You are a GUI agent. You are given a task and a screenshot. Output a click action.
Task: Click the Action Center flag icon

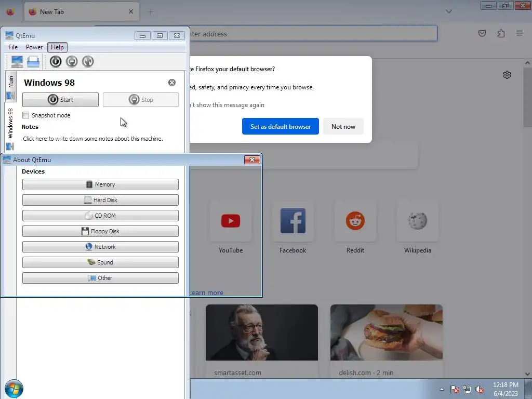pos(454,390)
